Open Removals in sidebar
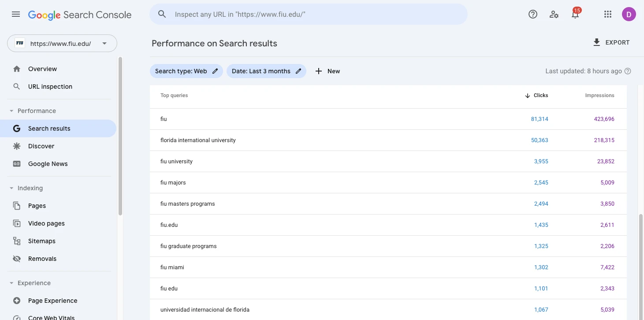 click(x=42, y=259)
